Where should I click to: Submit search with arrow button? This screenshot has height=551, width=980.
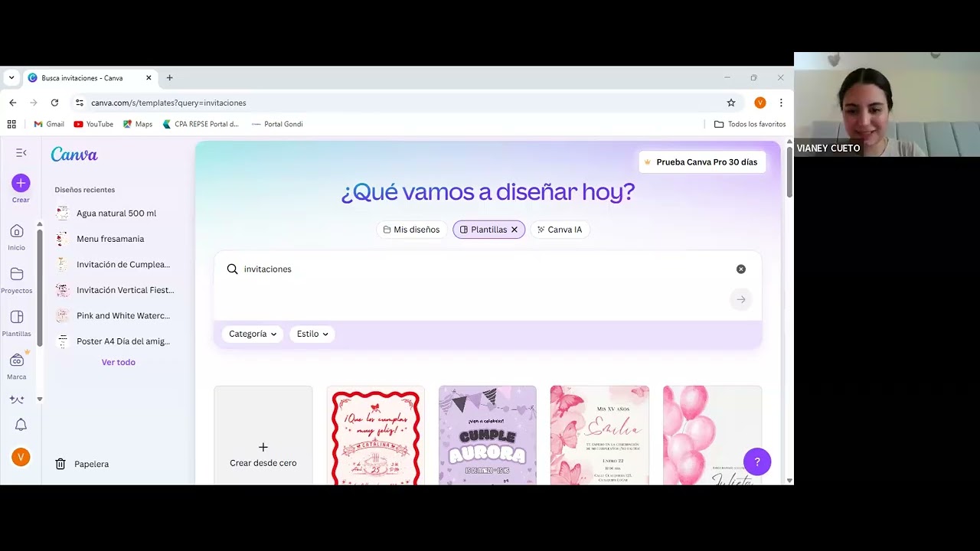click(x=740, y=299)
